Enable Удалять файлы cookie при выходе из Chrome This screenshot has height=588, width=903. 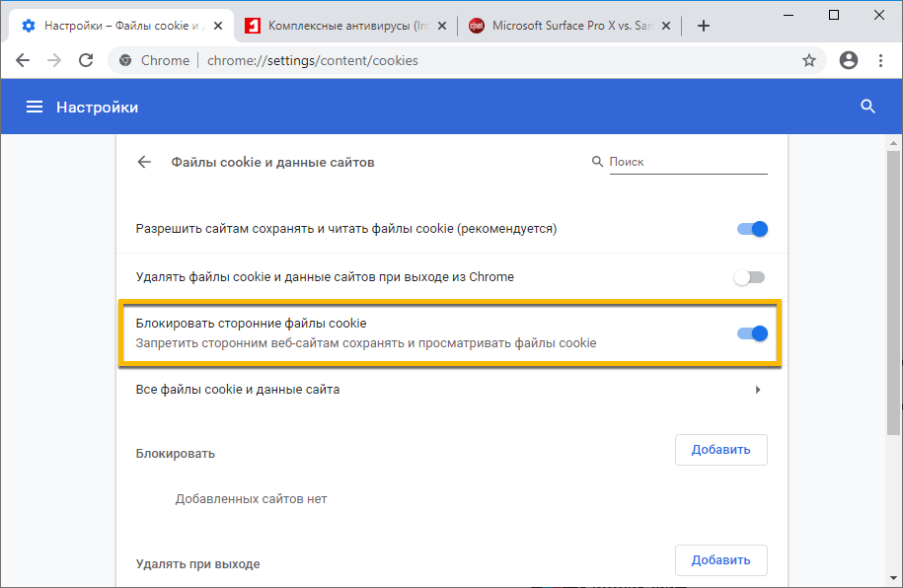749,277
